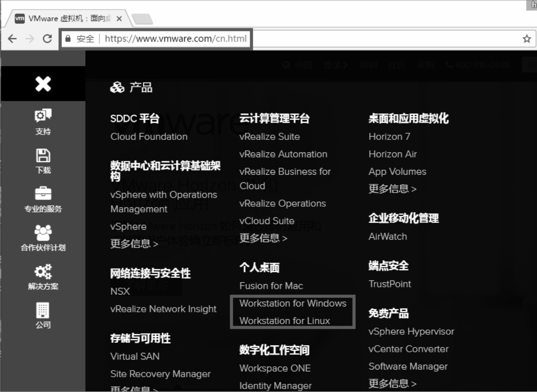Open Workstation for Linux product page
Screen dimensions: 537x392
coord(285,321)
